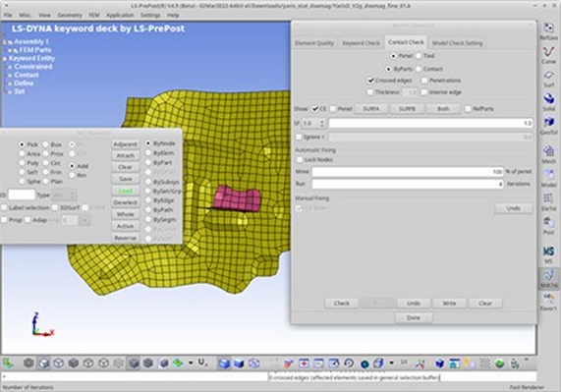Click the Adjacent button in selection panel
Screen dimensions: 561x392
point(125,144)
